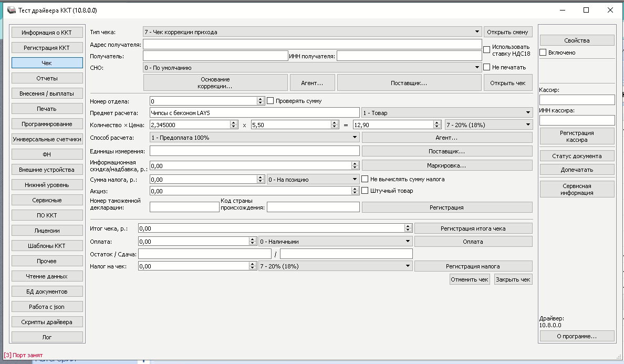
Task: Increase the Количество value with spinner up arrow
Action: pyautogui.click(x=234, y=122)
